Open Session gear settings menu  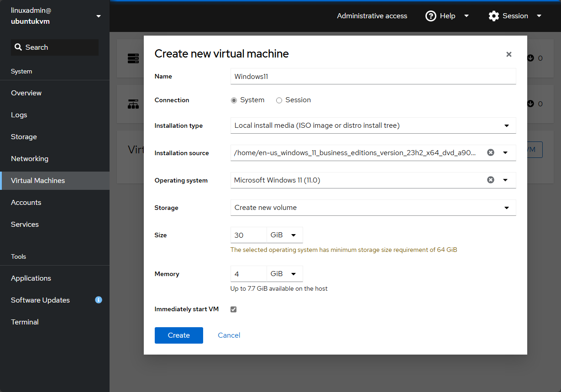[x=494, y=16]
